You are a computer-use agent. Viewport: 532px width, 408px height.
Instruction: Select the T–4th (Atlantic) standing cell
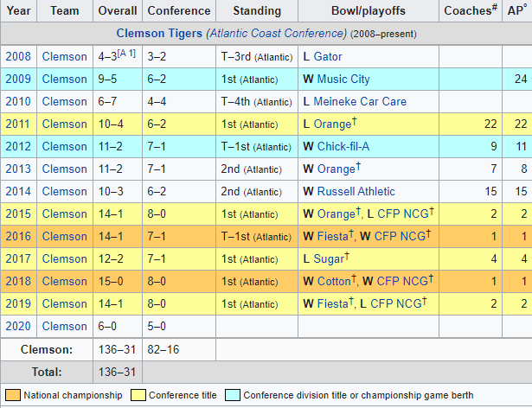(x=257, y=101)
